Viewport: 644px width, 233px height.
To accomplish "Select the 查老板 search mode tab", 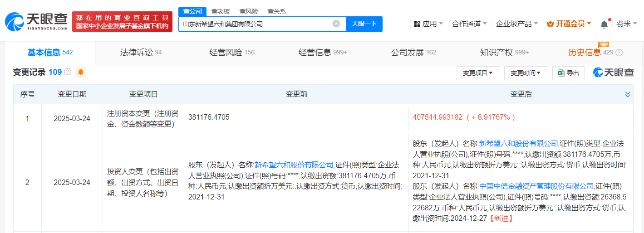I will point(221,11).
